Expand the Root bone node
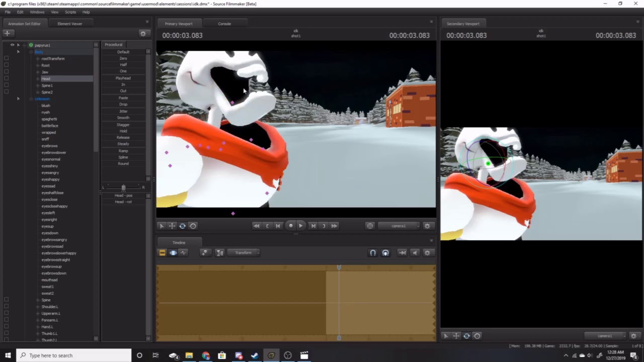The width and height of the screenshot is (644, 362). tap(38, 65)
